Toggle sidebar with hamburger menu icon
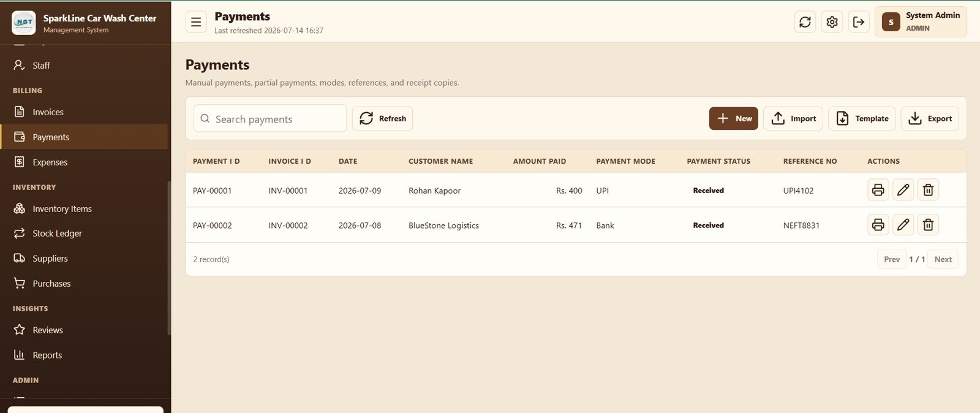The width and height of the screenshot is (980, 413). coord(196,22)
